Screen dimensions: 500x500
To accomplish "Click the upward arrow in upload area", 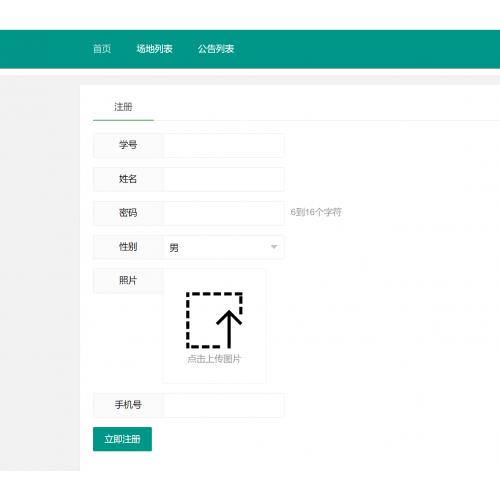I will point(229,329).
